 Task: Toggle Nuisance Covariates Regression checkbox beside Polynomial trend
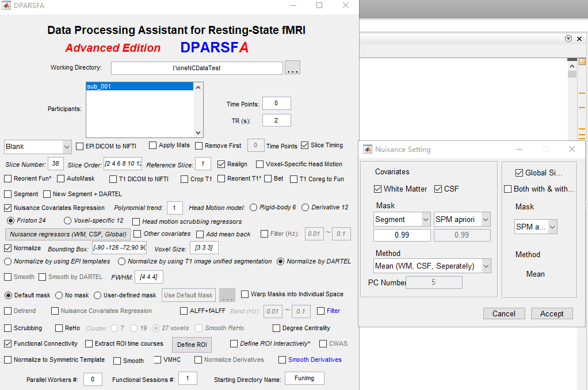8,208
